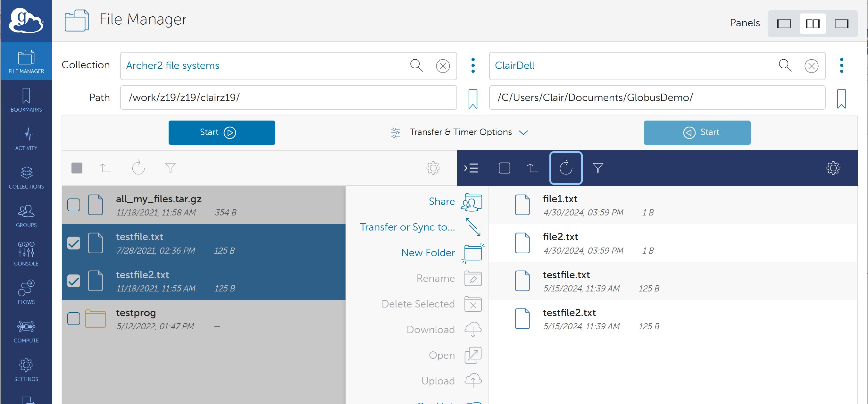Edit the /C/Users/Clair/Documents/GlobusDemo/ path field
Image resolution: width=868 pixels, height=404 pixels.
657,97
